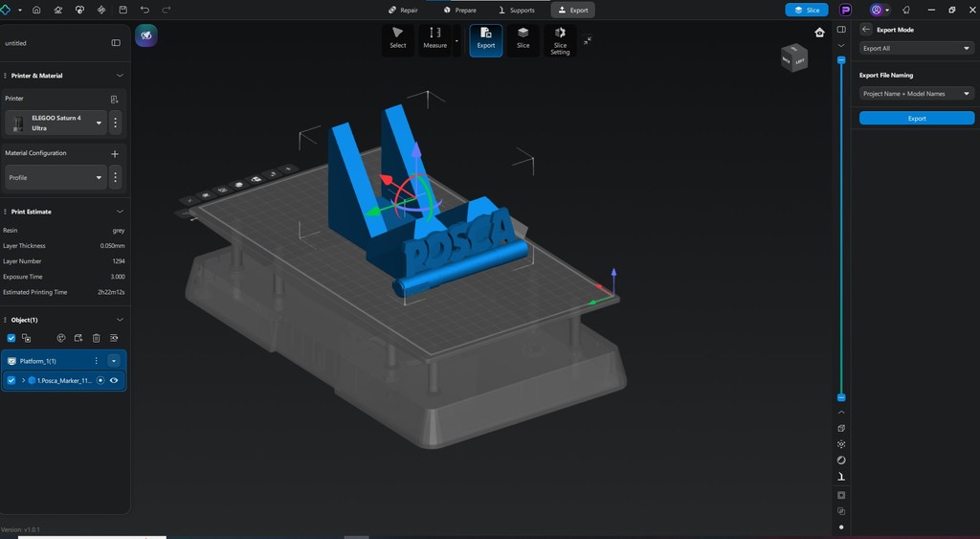
Task: Delete selected object with trash icon
Action: [97, 338]
